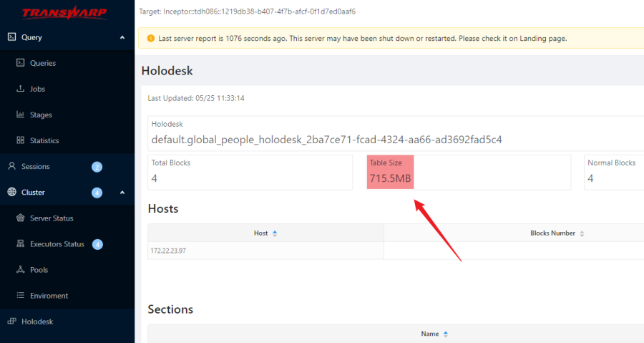
Task: Collapse the Query menu section
Action: [122, 37]
